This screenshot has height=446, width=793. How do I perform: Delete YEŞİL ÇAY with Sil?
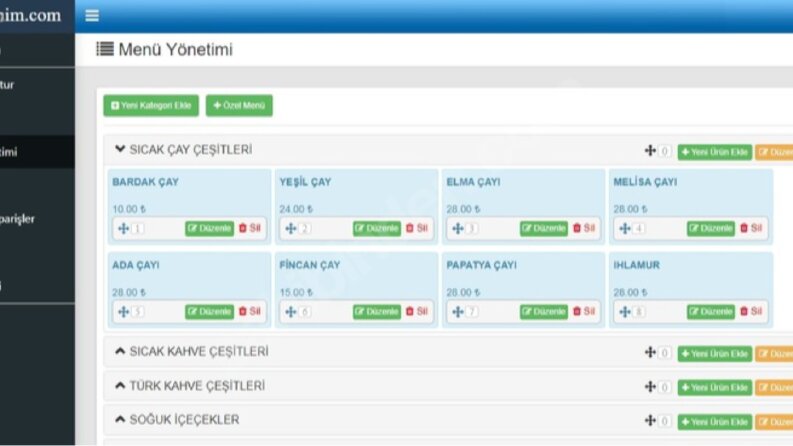pyautogui.click(x=417, y=228)
